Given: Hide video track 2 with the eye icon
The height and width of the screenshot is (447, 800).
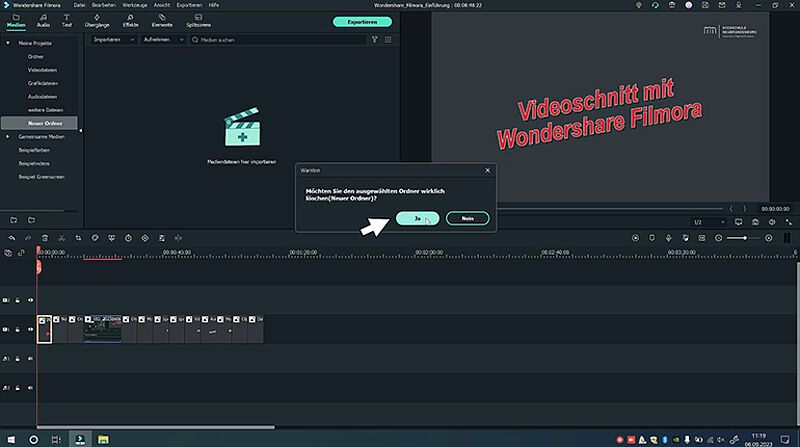Looking at the screenshot, I should click(31, 300).
